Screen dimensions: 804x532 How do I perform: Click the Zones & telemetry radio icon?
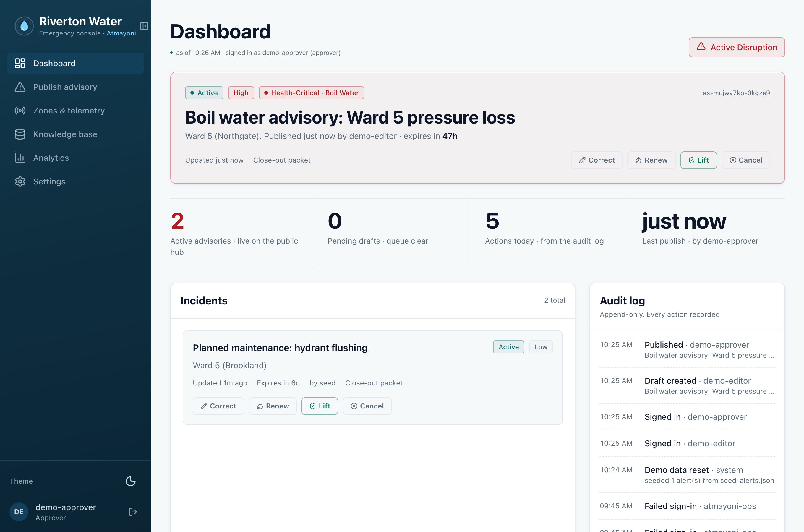[x=20, y=111]
